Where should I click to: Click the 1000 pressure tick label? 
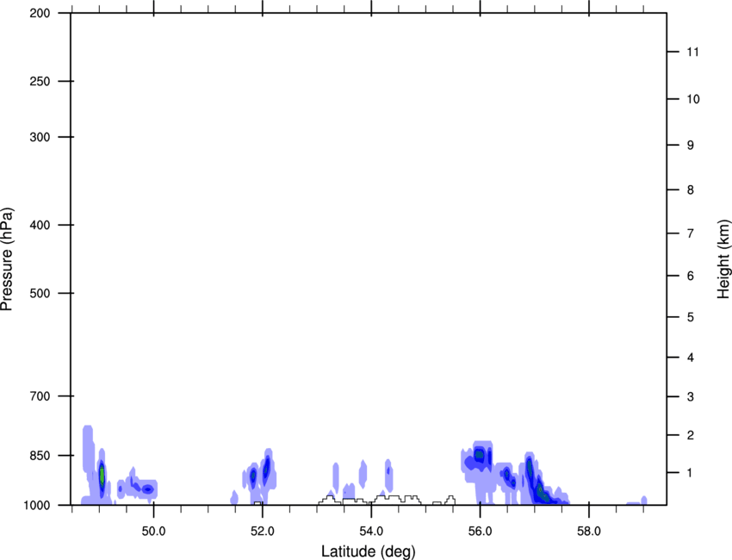pos(36,505)
